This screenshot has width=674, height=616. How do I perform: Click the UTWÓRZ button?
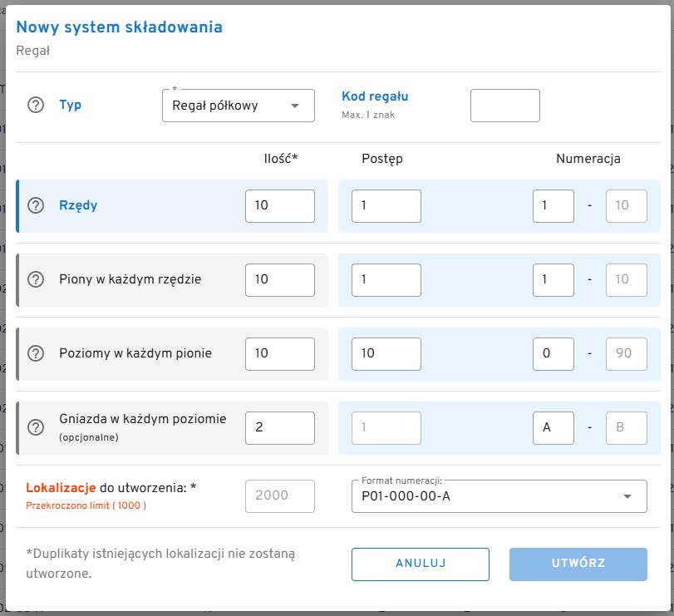(x=578, y=564)
